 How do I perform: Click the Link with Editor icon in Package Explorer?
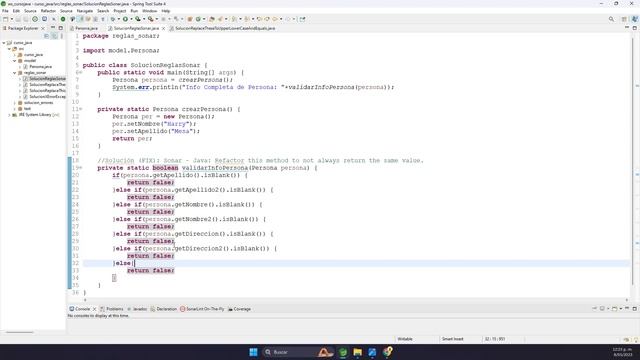[x=54, y=36]
